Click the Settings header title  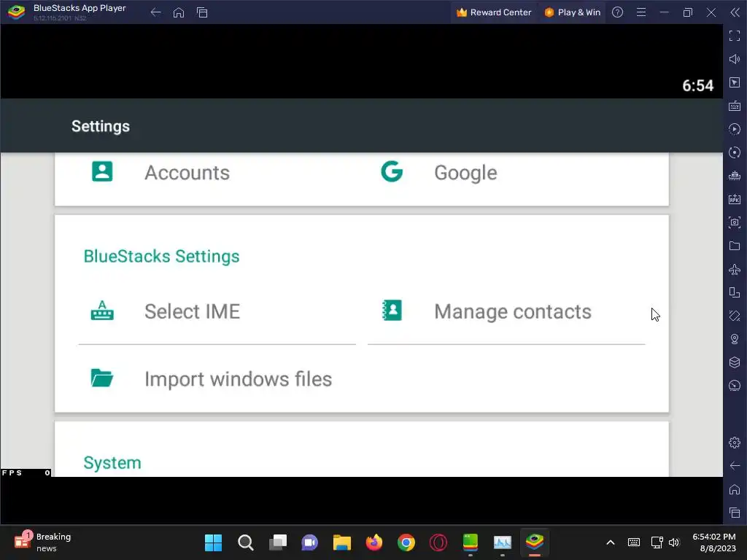[x=101, y=126]
